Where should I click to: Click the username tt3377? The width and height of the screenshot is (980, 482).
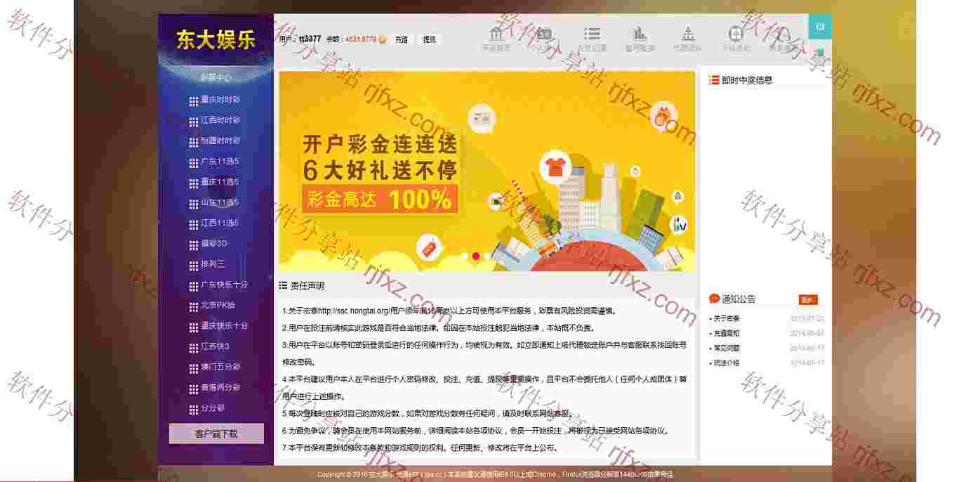coord(310,40)
